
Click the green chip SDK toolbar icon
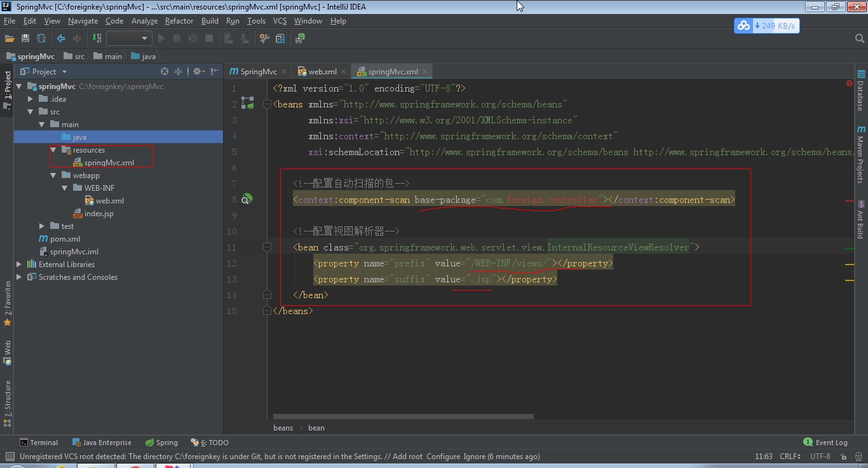click(300, 38)
